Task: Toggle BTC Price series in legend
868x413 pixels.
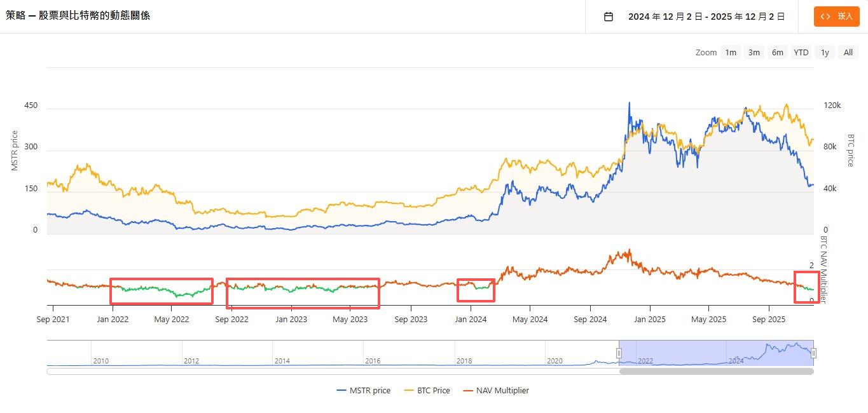Action: pos(433,391)
